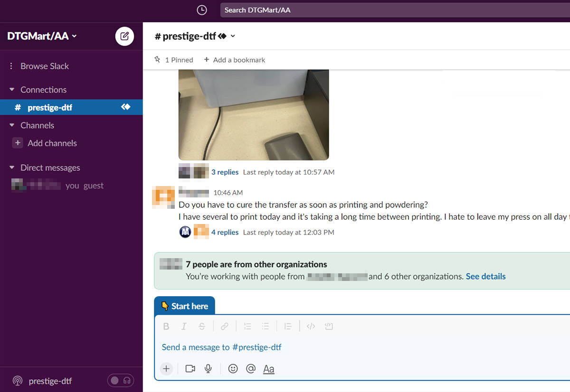Open the history clock icon

tap(202, 10)
